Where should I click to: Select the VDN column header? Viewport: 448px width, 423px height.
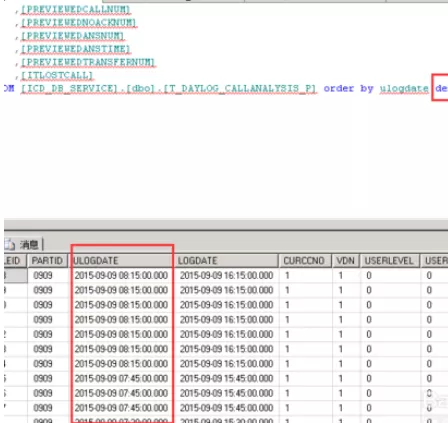click(x=346, y=261)
